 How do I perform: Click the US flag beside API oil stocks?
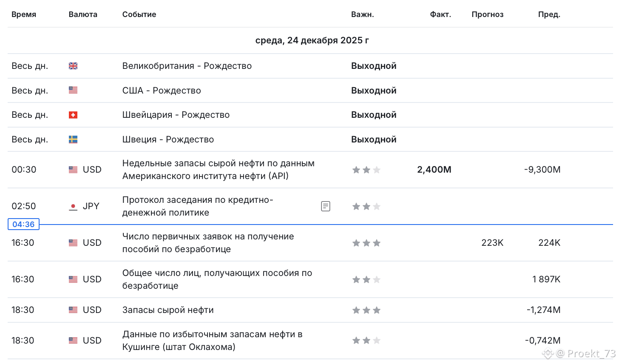pyautogui.click(x=73, y=170)
